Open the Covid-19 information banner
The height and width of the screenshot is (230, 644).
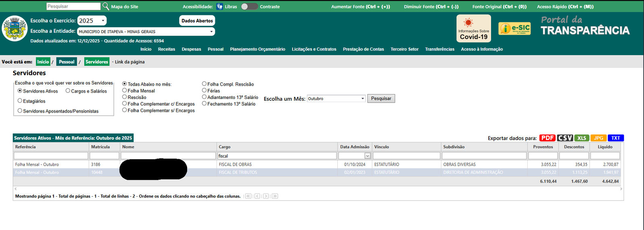474,28
